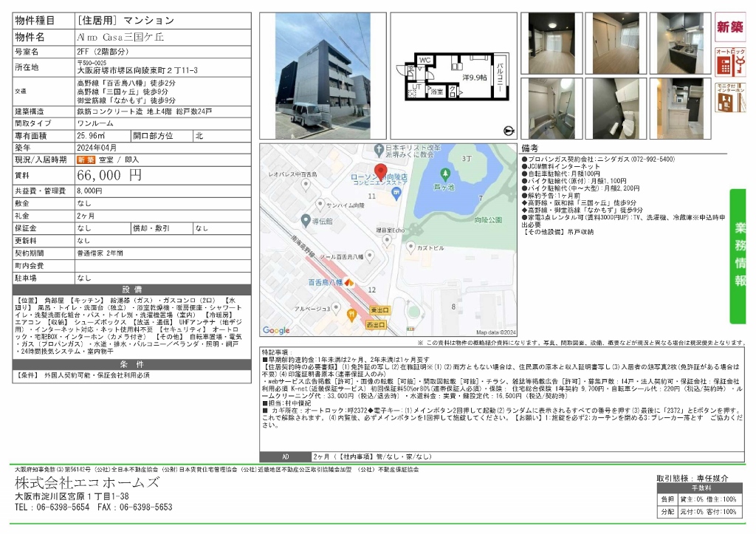Open the bathroom photo thumbnail
Viewport: 756px width, 534px height.
tap(552, 109)
